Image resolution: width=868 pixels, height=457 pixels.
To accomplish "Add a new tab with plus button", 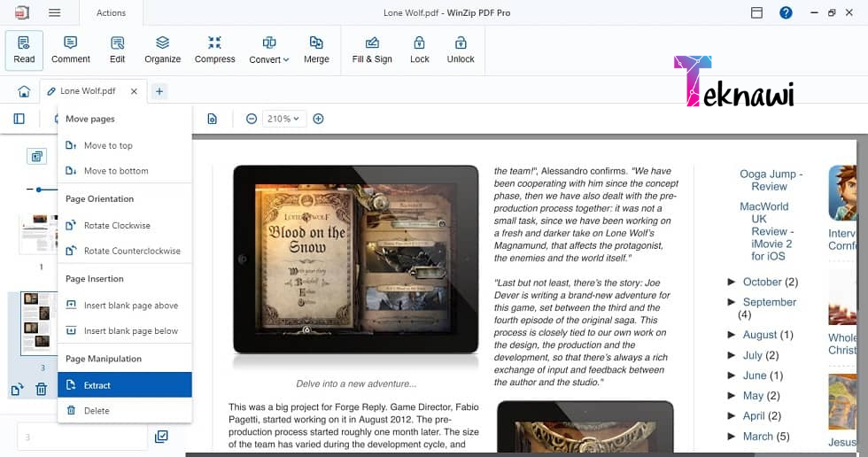I will tap(159, 91).
